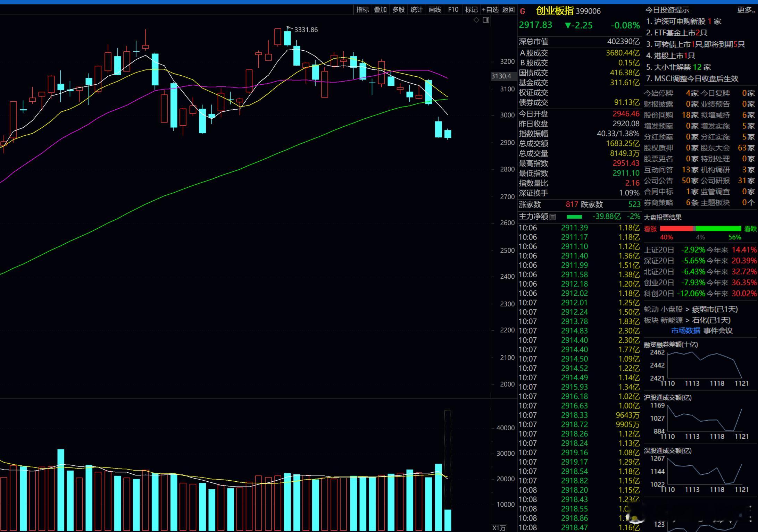Click the 返回 back button
The image size is (758, 532).
point(508,10)
